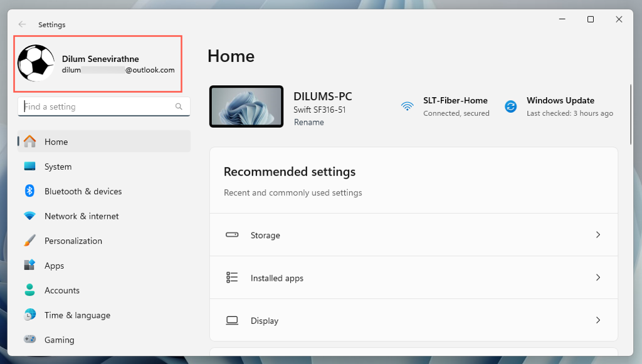The width and height of the screenshot is (642, 364).
Task: Click the search magnifier icon
Action: 179,107
